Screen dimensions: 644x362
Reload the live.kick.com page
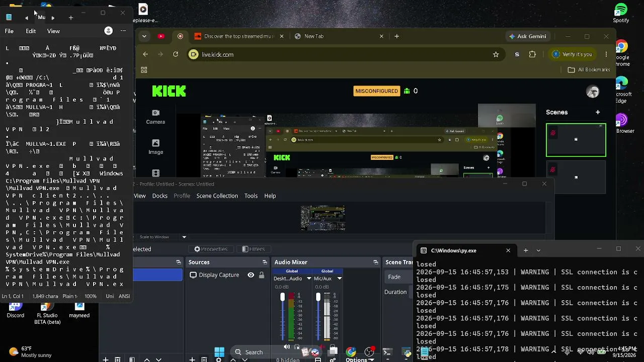click(176, 54)
